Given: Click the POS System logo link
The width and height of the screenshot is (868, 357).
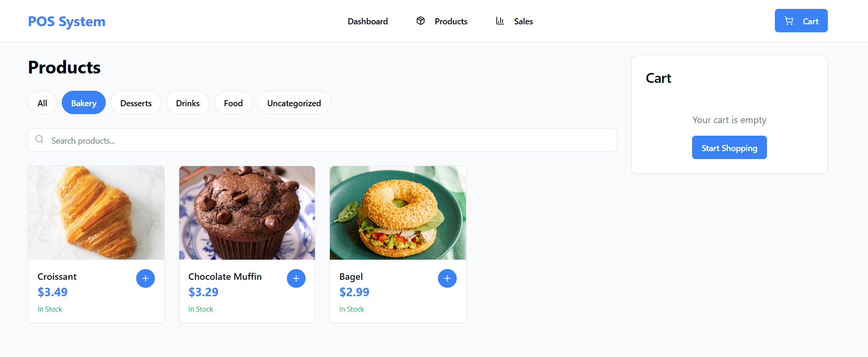Looking at the screenshot, I should (x=66, y=22).
